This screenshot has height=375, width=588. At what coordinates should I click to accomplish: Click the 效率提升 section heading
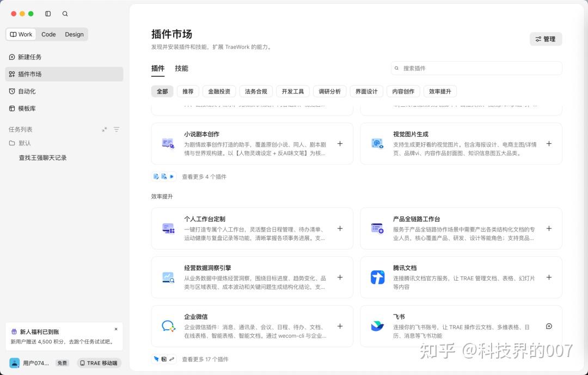(162, 196)
